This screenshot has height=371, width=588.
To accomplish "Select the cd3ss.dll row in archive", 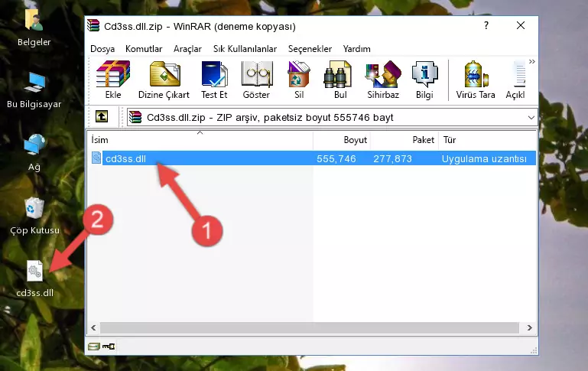I will pos(313,158).
